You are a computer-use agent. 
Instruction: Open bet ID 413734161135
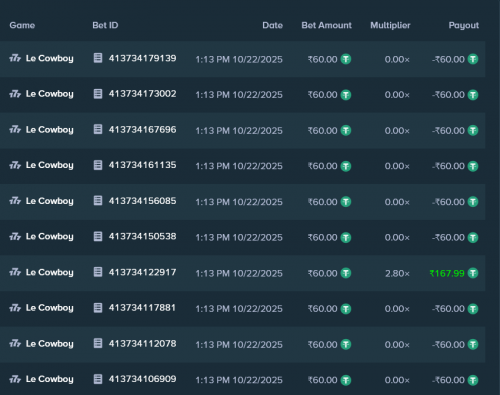(142, 165)
